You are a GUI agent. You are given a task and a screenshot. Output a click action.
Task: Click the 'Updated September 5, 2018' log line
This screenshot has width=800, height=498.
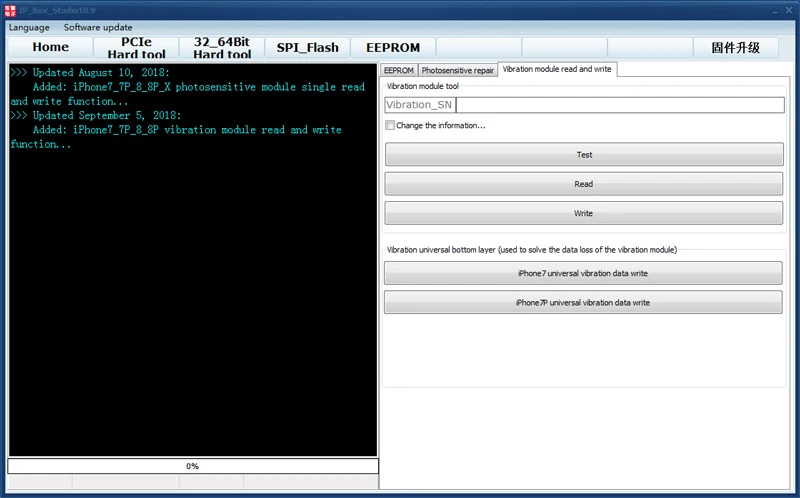coord(95,115)
